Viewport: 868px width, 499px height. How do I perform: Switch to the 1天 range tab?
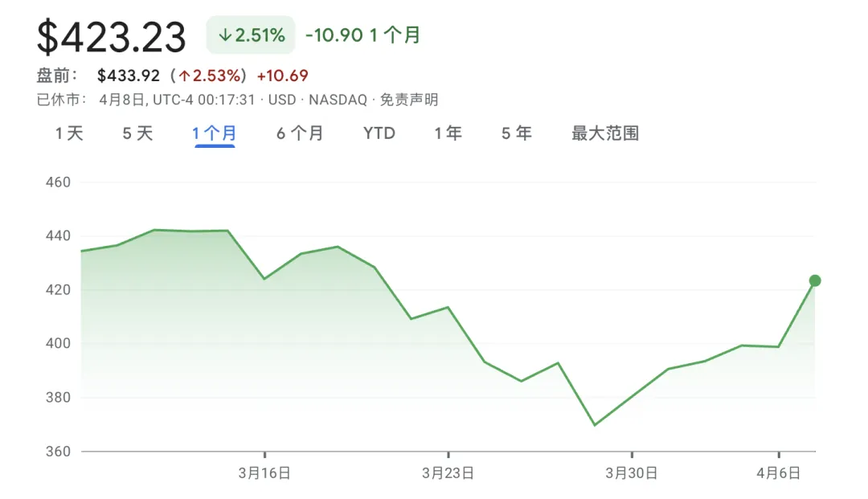point(69,133)
